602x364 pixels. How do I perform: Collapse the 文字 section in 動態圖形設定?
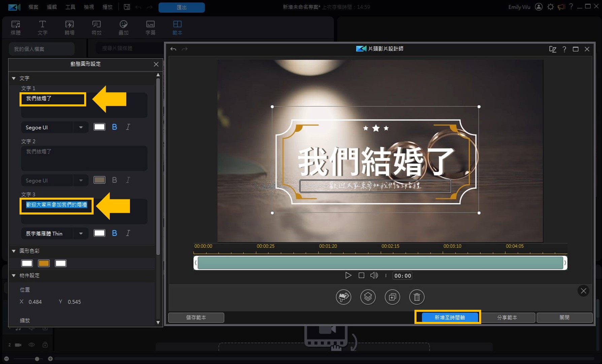[x=14, y=78]
